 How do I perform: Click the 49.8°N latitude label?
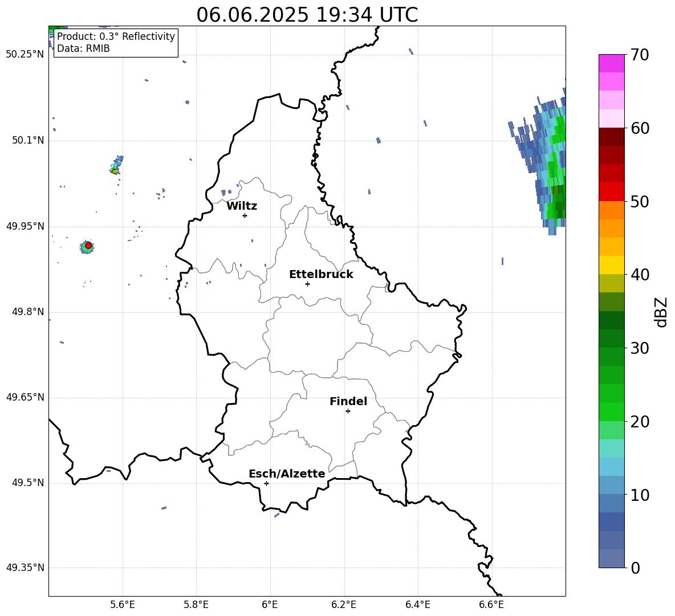(x=28, y=312)
